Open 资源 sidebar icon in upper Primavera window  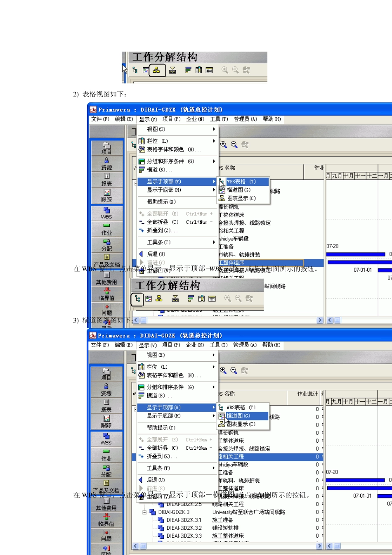(x=106, y=164)
